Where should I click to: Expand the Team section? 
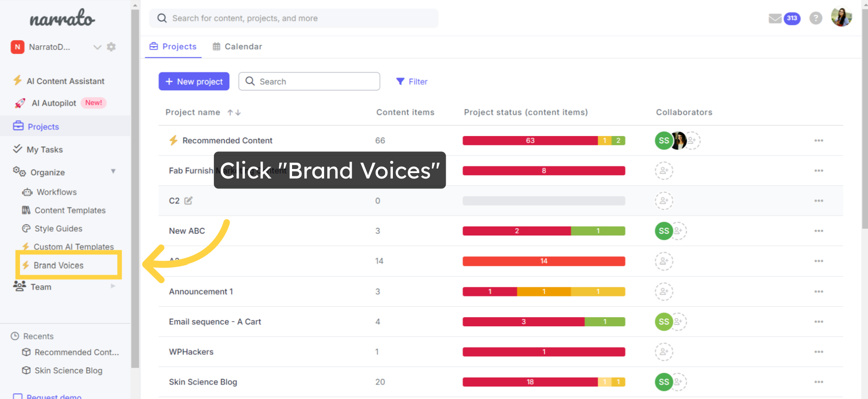point(113,286)
